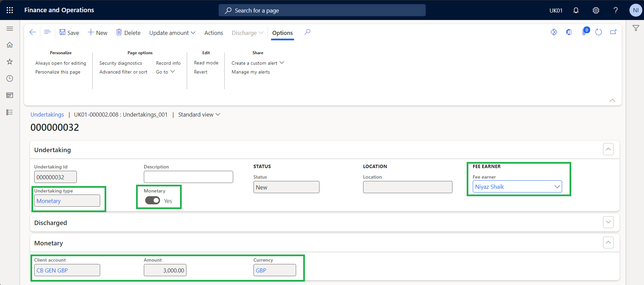Click the Status field showing New
This screenshot has width=644, height=285.
click(x=286, y=187)
